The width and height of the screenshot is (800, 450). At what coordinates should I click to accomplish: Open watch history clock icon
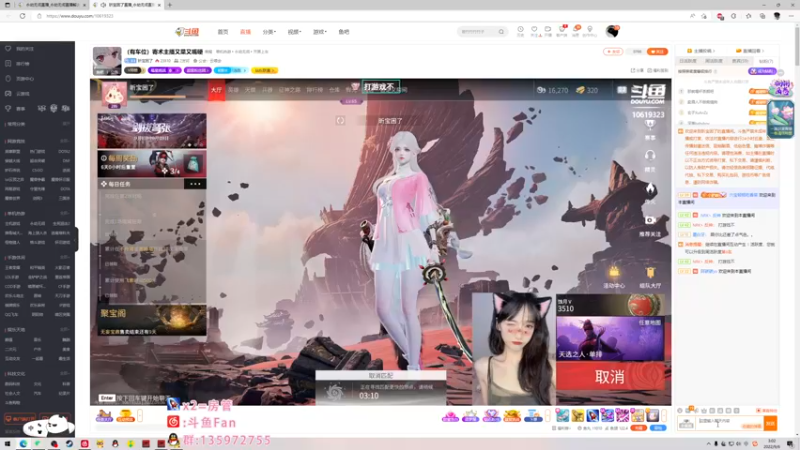pos(520,31)
